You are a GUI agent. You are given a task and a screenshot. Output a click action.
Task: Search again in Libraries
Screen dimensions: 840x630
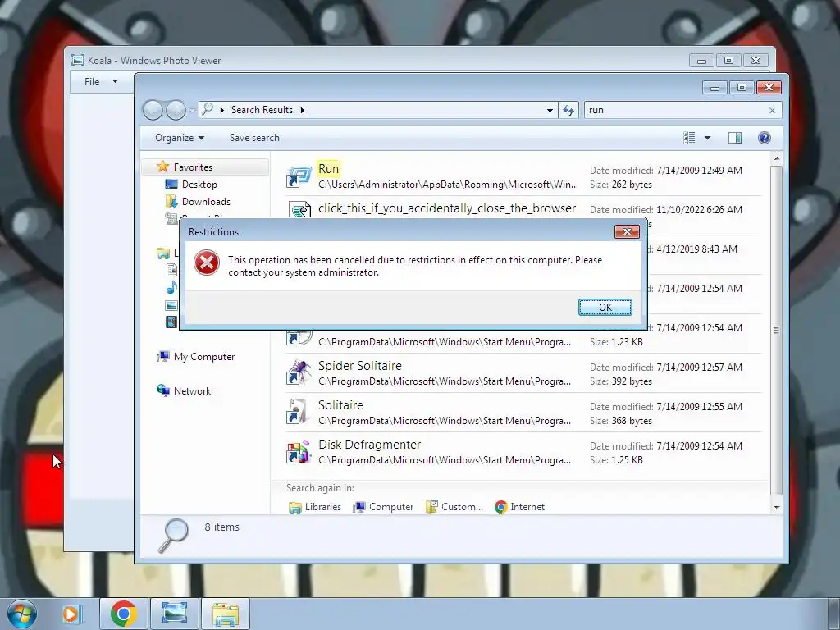click(314, 507)
